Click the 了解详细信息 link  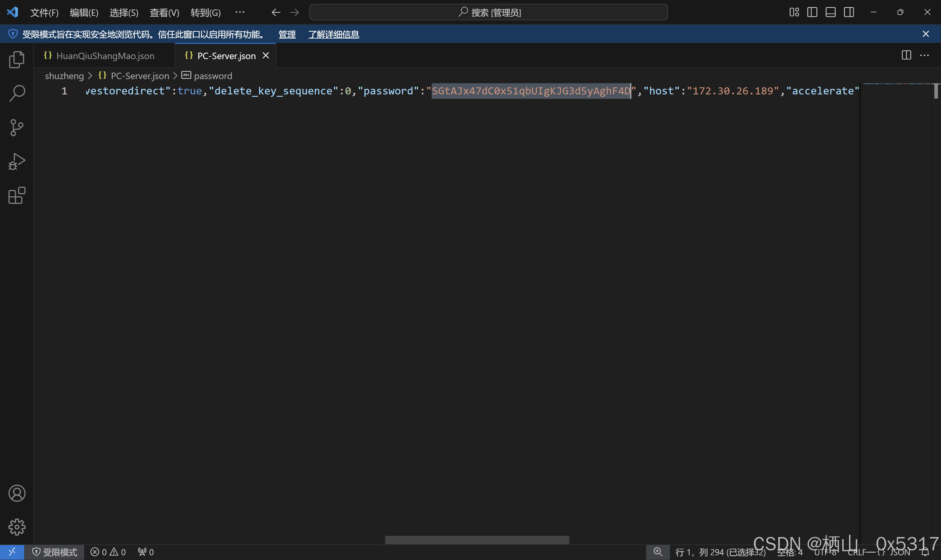333,34
